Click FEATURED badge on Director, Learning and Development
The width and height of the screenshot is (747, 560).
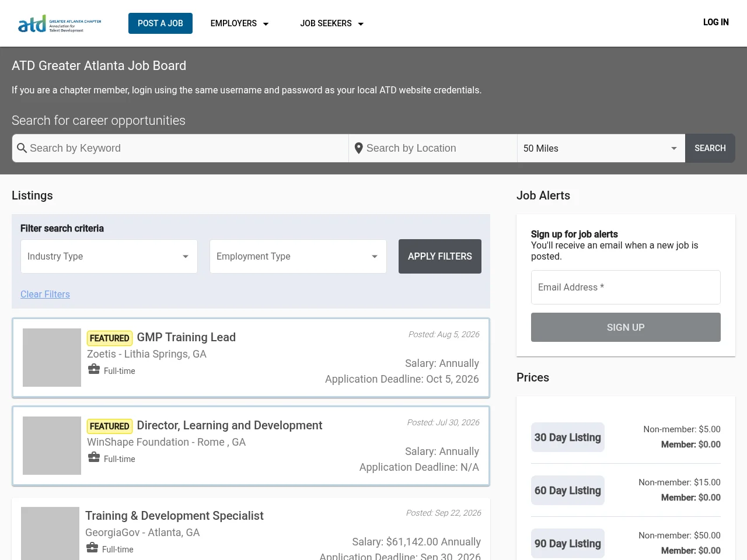pyautogui.click(x=110, y=426)
